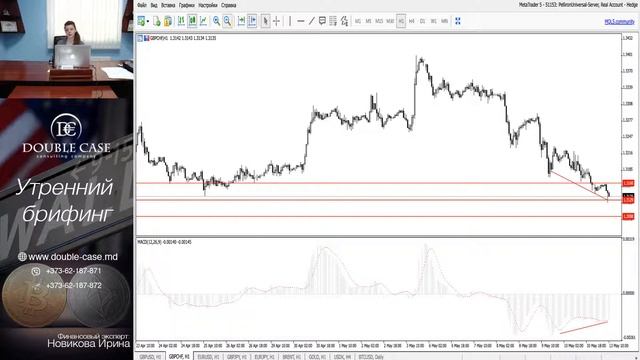Toggle fullscreen chart mode icon
Image resolution: width=640 pixels, height=360 pixels.
click(458, 21)
